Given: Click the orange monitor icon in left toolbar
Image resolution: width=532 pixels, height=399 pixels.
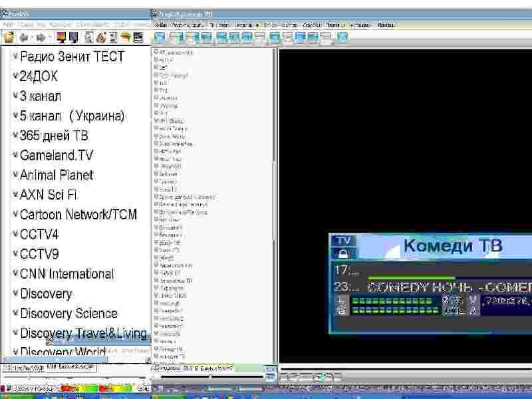Looking at the screenshot, I should [x=62, y=37].
